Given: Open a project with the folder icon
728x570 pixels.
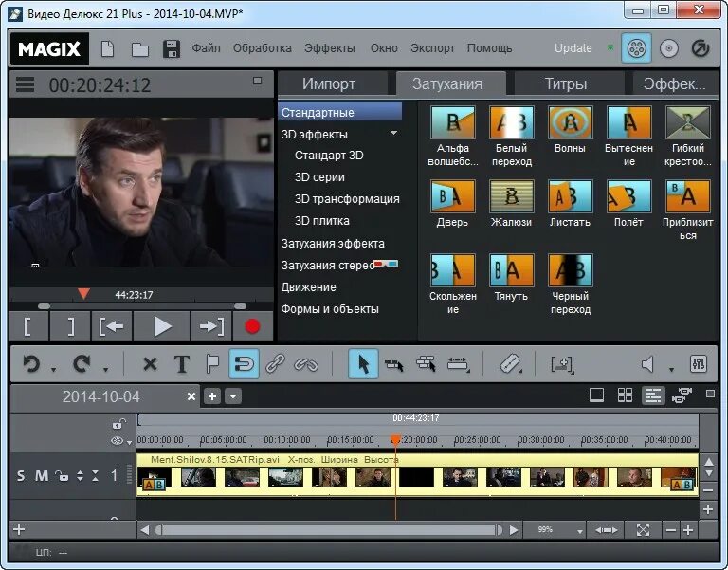Looking at the screenshot, I should [139, 48].
